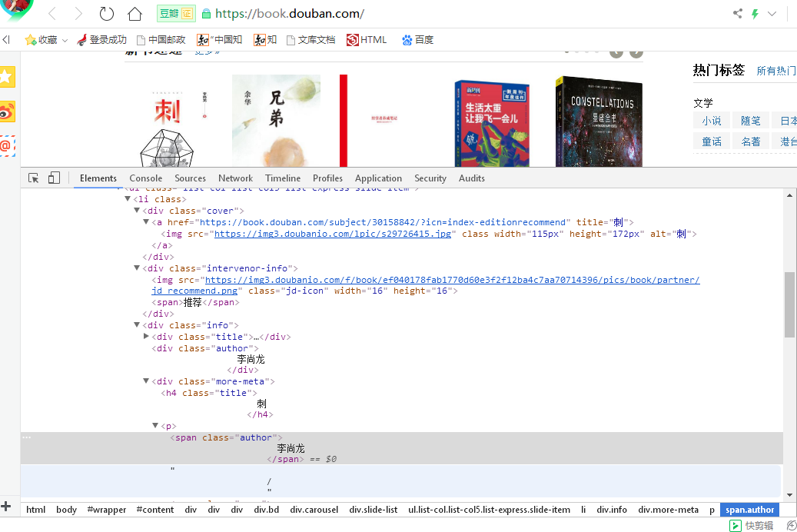Image resolution: width=797 pixels, height=532 pixels.
Task: Expand the 收藏 dropdown arrow
Action: point(65,40)
